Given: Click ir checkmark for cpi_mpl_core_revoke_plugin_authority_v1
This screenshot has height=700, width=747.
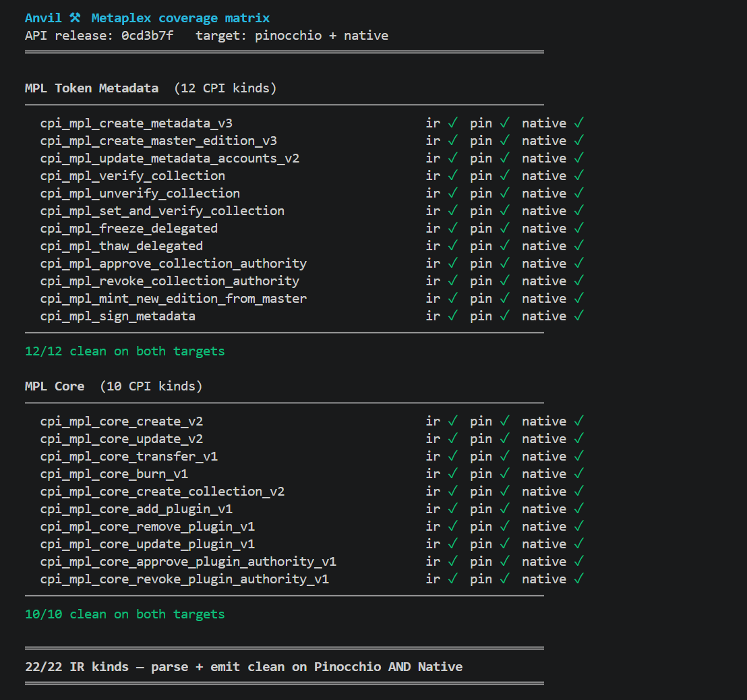Looking at the screenshot, I should pos(452,579).
